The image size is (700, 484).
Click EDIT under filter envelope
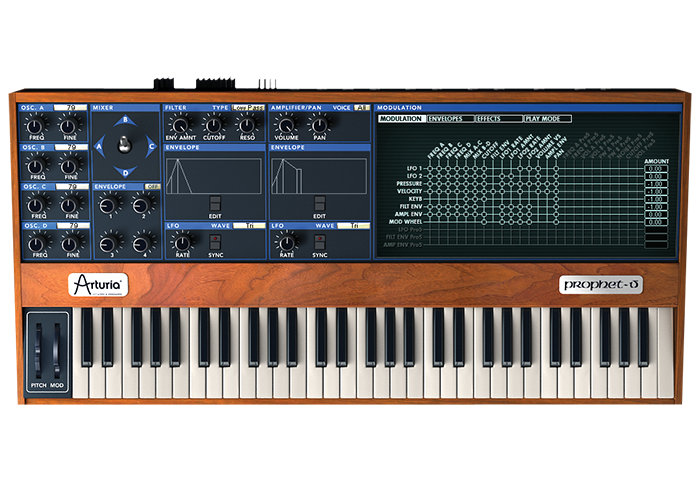tap(215, 204)
